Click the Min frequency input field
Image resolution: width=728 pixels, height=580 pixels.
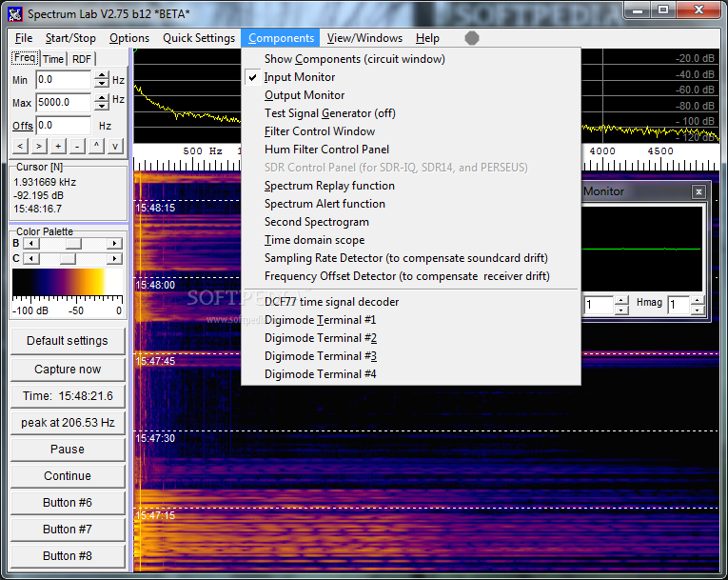[63, 79]
